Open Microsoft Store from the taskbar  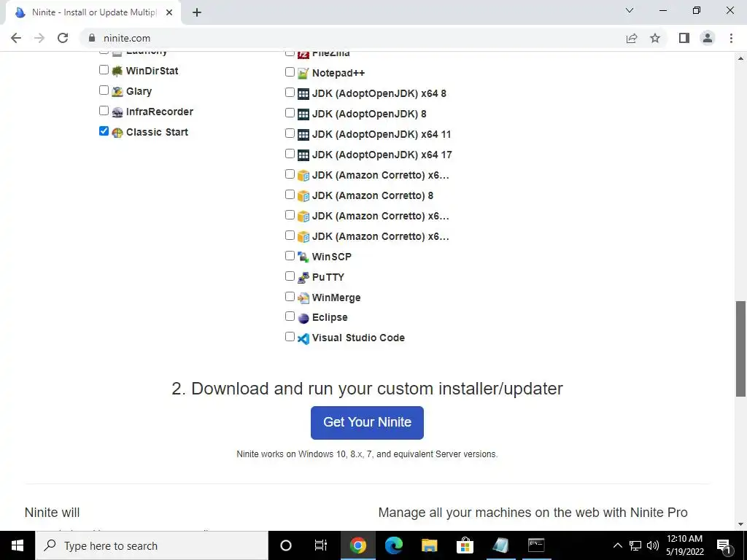[x=465, y=545]
